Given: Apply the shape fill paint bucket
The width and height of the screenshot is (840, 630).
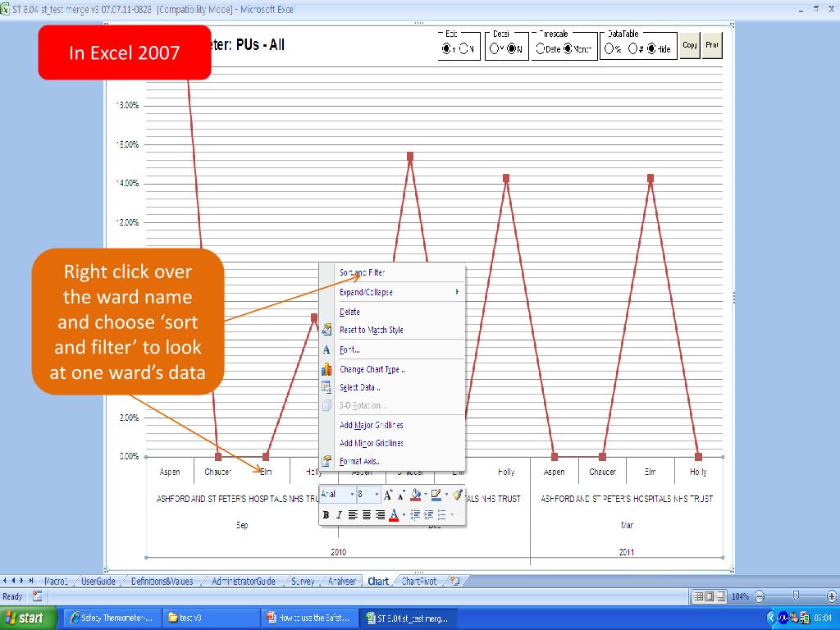Looking at the screenshot, I should (415, 495).
